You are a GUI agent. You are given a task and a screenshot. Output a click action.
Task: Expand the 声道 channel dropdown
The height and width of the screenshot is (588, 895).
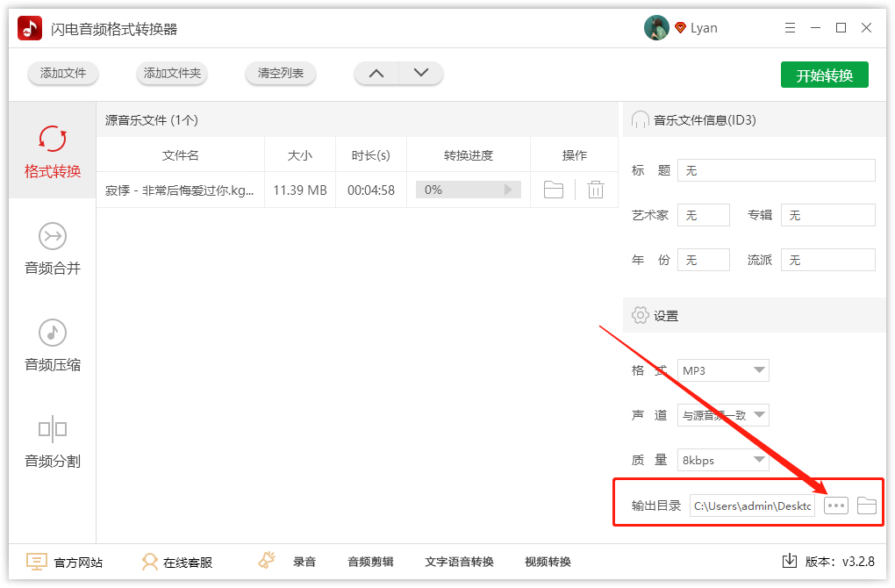pyautogui.click(x=723, y=415)
